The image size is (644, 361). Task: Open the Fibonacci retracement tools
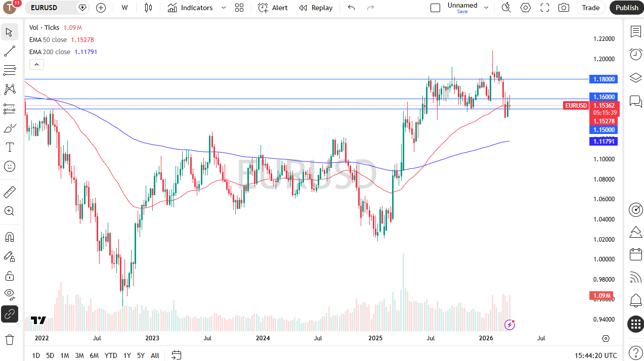(9, 70)
